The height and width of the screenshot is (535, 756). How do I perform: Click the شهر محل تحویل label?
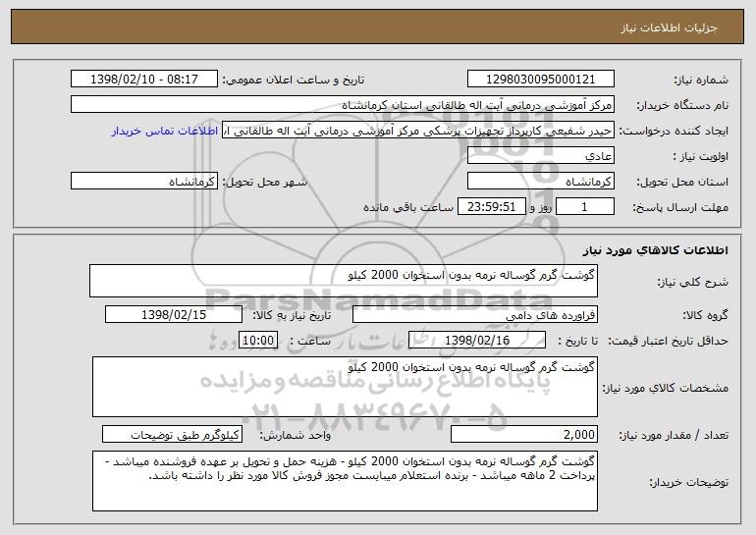pyautogui.click(x=264, y=182)
